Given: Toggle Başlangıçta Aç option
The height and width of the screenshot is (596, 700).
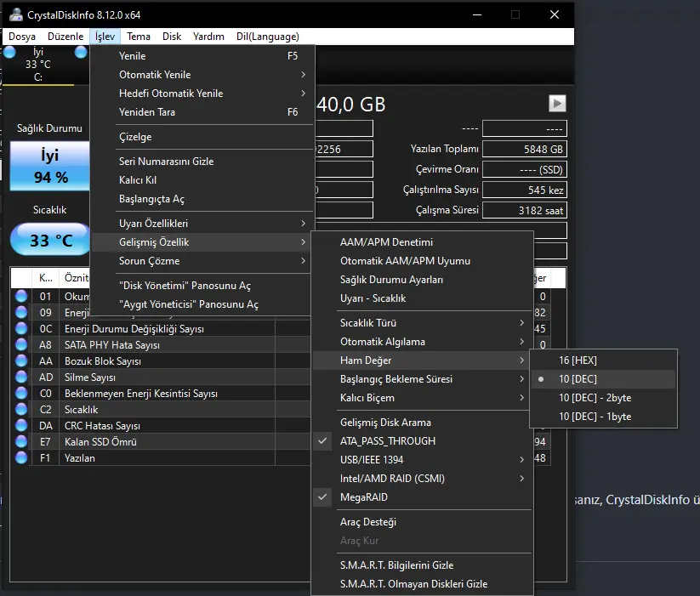Looking at the screenshot, I should pyautogui.click(x=202, y=198).
